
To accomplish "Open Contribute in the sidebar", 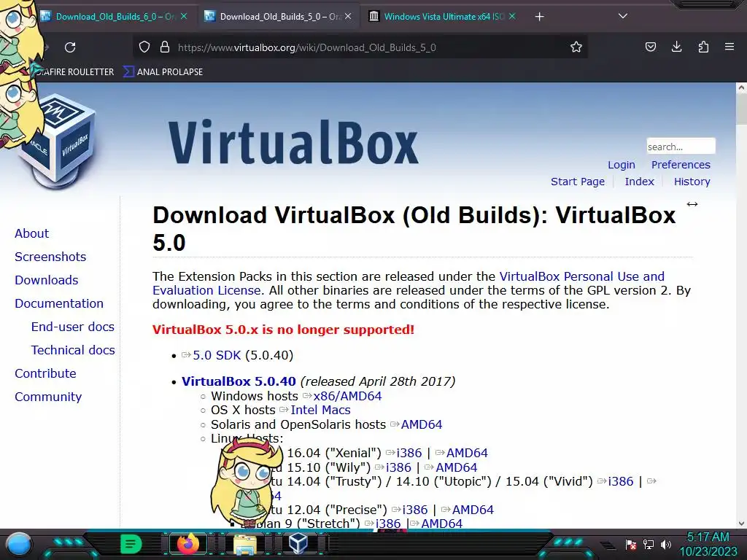I will (x=45, y=373).
